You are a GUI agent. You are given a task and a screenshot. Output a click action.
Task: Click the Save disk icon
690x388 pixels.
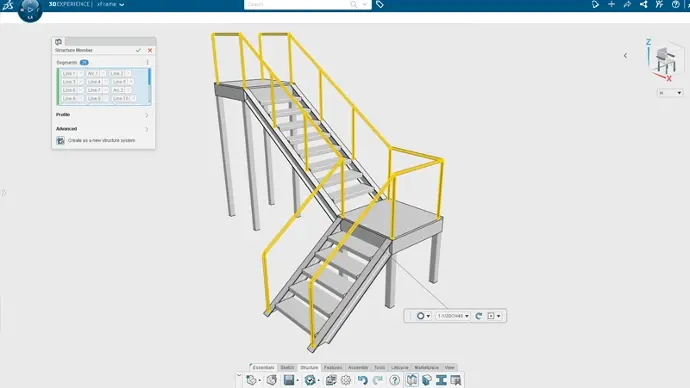[x=289, y=380]
